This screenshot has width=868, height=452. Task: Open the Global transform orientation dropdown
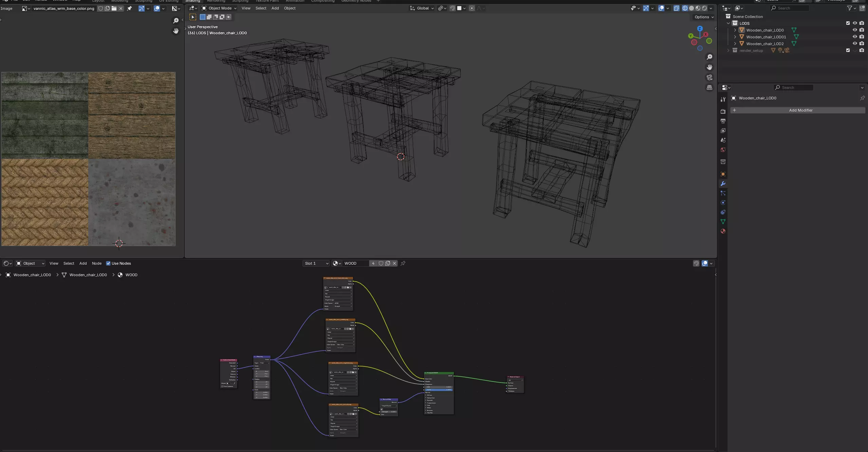(422, 8)
